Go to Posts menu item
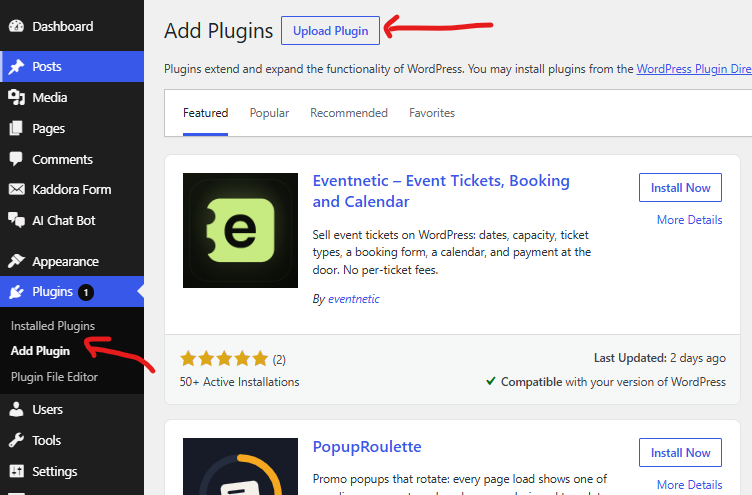Image resolution: width=752 pixels, height=495 pixels. (72, 67)
